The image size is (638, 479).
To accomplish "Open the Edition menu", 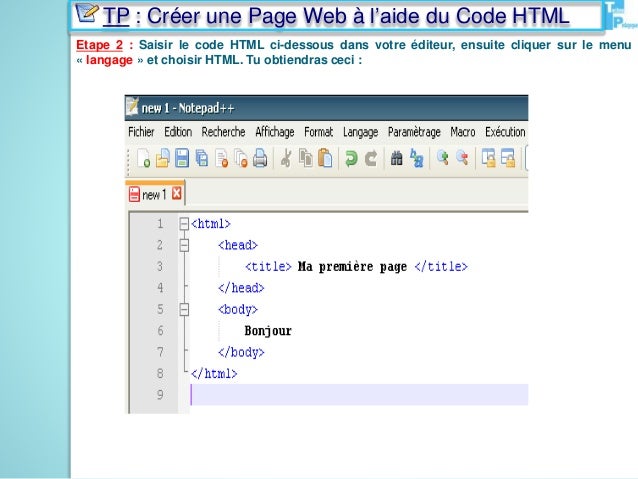I will click(x=178, y=132).
